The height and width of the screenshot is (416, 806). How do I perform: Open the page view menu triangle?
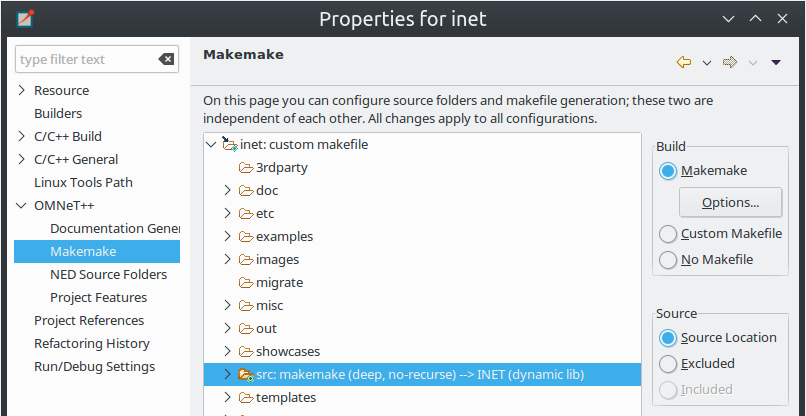(776, 62)
